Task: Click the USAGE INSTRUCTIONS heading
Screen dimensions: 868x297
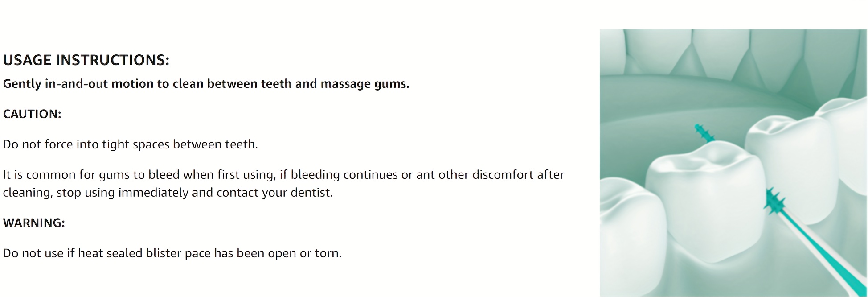Action: 86,60
